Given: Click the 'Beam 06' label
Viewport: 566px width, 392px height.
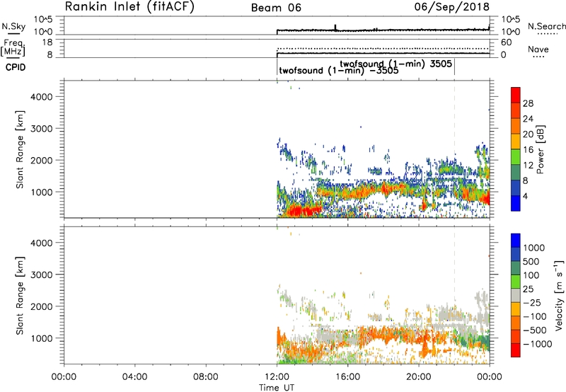Looking at the screenshot, I should pos(276,8).
